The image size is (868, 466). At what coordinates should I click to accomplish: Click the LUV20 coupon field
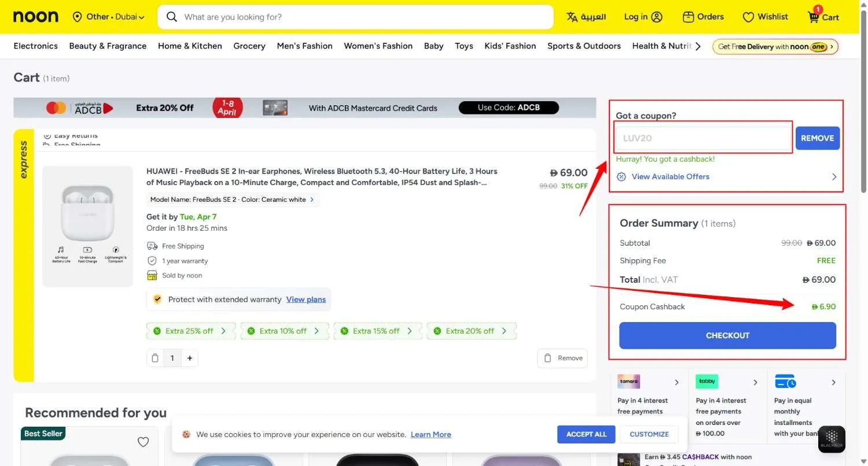click(704, 138)
